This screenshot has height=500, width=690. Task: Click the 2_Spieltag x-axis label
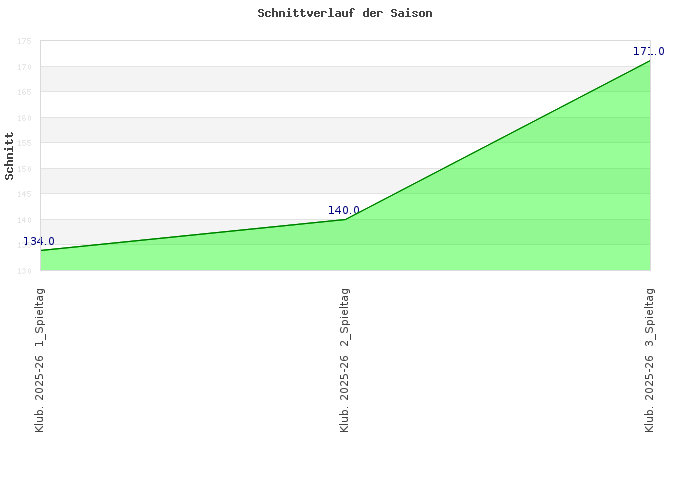click(345, 359)
